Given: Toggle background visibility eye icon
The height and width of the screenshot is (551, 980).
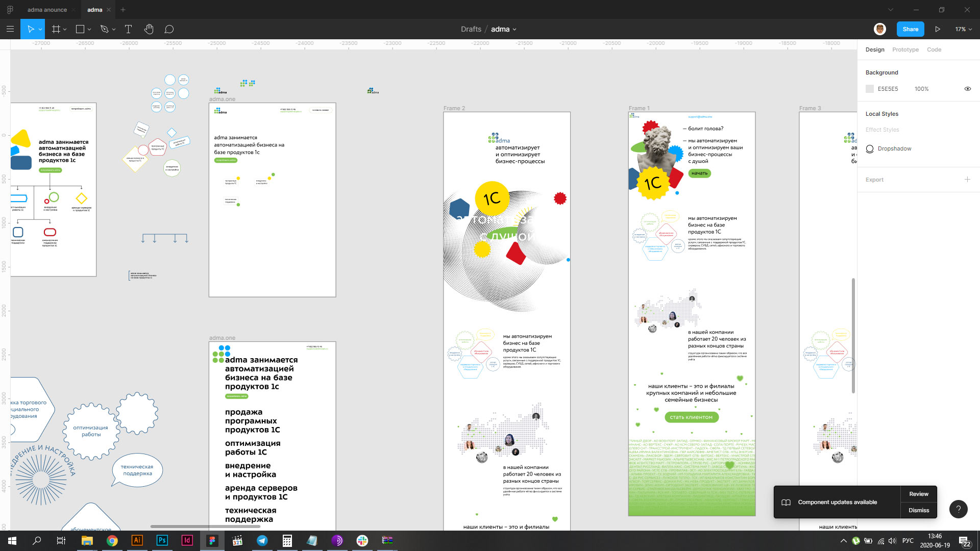Looking at the screenshot, I should pos(967,89).
